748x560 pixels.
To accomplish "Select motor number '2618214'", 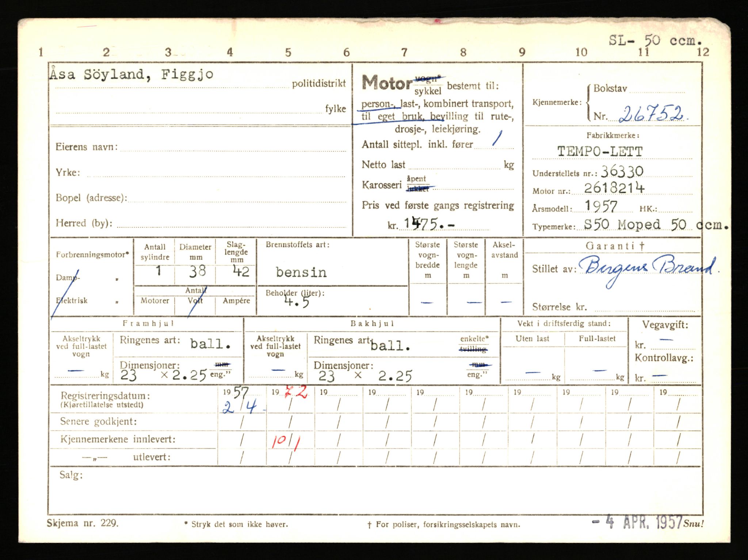I will pyautogui.click(x=614, y=187).
